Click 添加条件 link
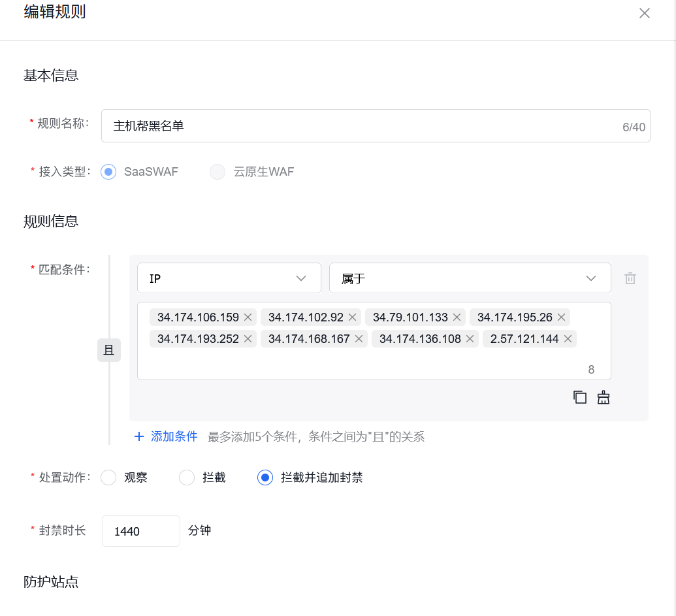The width and height of the screenshot is (676, 616). (174, 436)
